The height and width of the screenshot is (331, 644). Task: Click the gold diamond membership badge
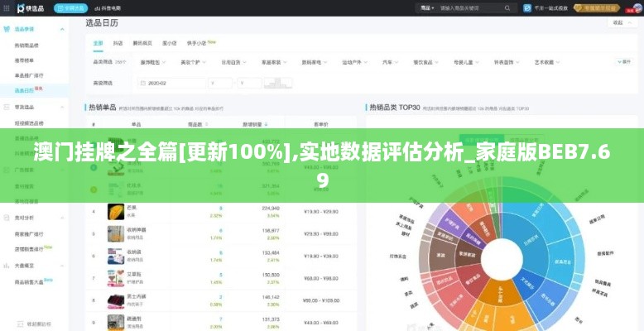tap(597, 7)
